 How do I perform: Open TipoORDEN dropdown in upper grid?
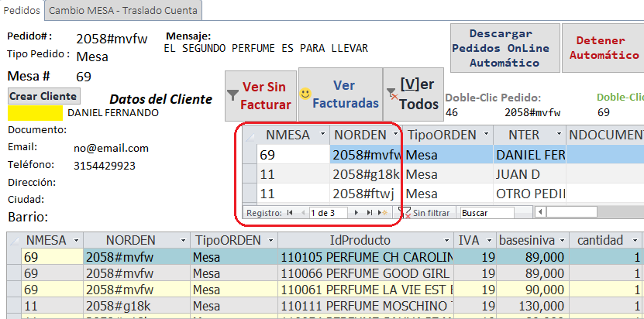[x=484, y=135]
